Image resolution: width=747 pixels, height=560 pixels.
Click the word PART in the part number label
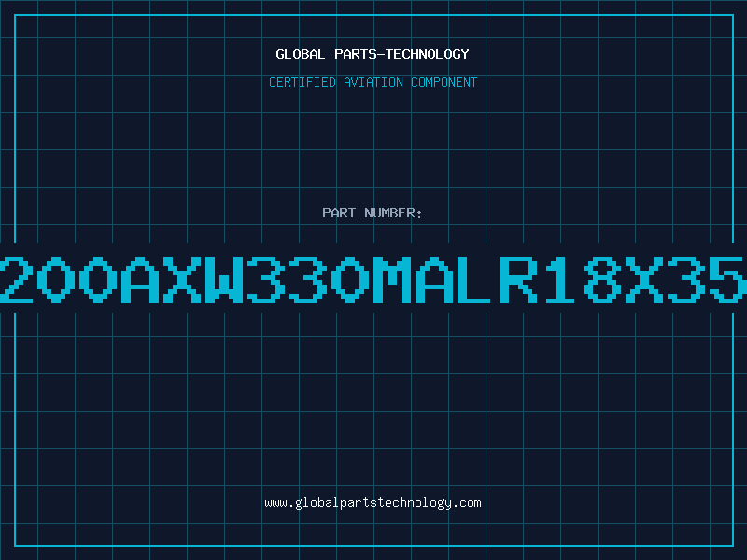339,213
